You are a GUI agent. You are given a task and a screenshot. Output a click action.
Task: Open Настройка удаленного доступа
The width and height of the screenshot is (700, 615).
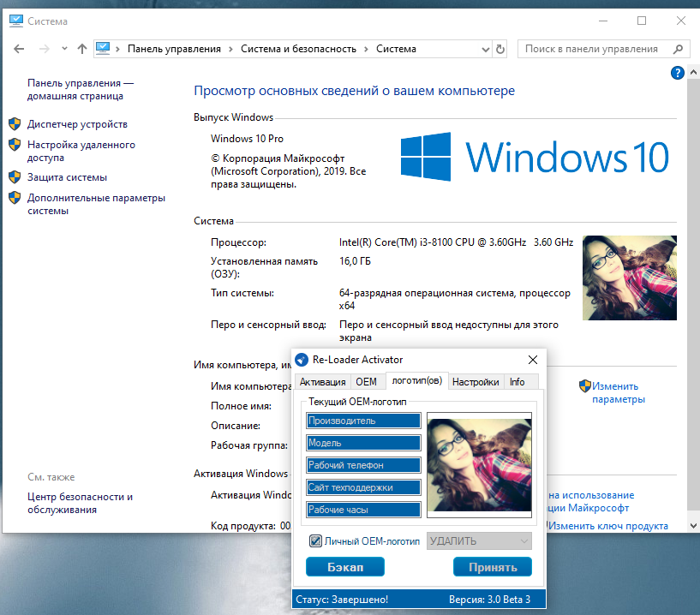[x=81, y=151]
